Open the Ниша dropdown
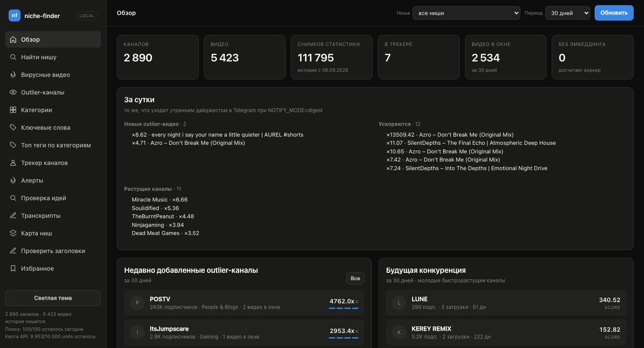The image size is (644, 348). pos(466,13)
